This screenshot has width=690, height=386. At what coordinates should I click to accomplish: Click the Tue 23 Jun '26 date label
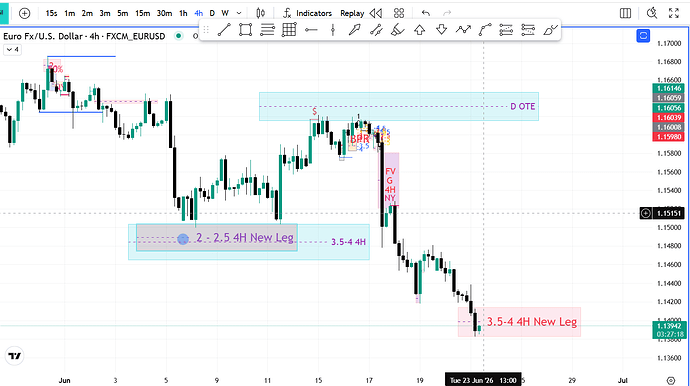pos(483,380)
